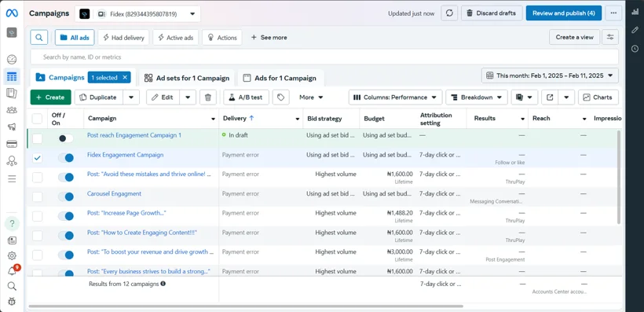Click the vertical table scrollbar
The height and width of the screenshot is (312, 644).
coord(619,177)
